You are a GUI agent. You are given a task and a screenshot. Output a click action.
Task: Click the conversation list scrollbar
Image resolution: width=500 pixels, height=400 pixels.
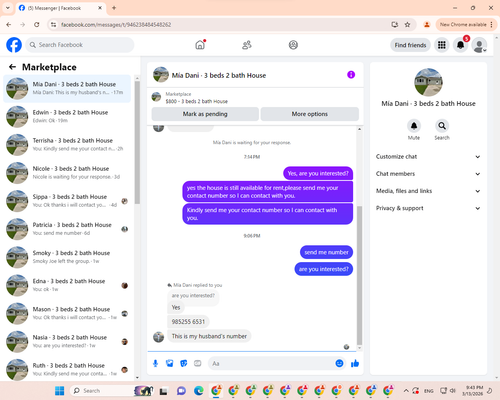pyautogui.click(x=137, y=142)
